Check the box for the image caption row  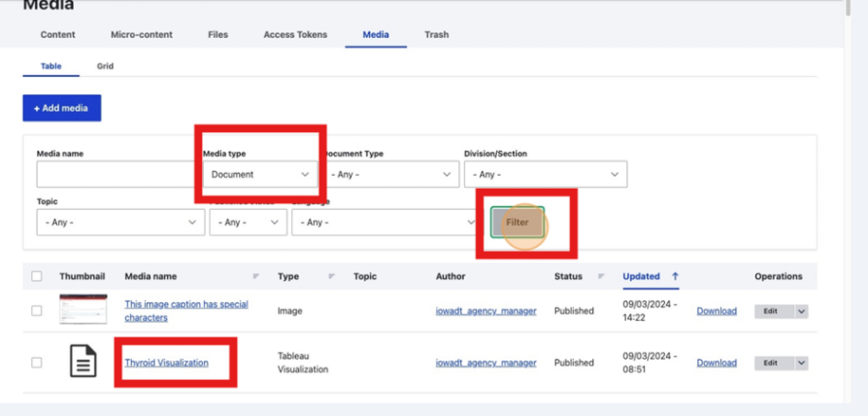coord(37,311)
